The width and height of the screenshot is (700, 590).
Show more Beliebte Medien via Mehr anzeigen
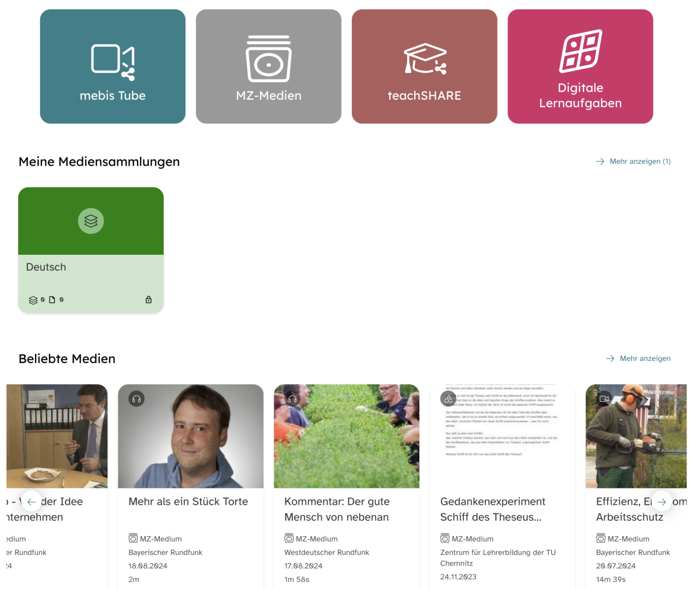tap(639, 359)
